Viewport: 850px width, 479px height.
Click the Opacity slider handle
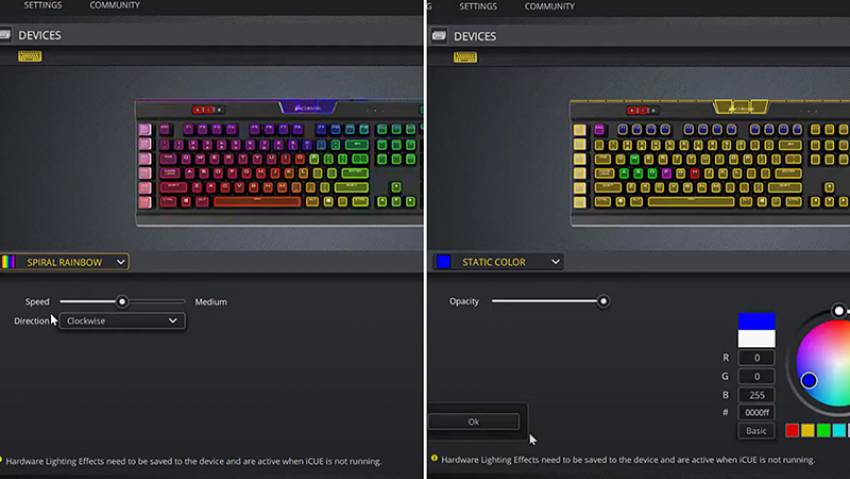[603, 301]
